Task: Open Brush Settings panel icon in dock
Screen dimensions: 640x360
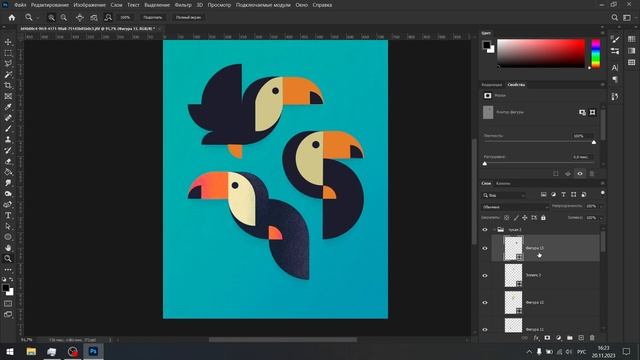Action: 615,39
